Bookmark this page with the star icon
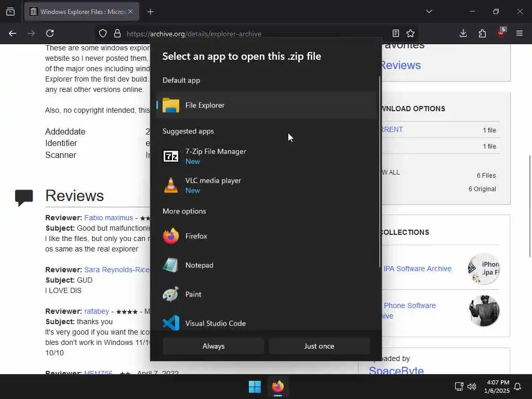532x399 pixels. click(x=410, y=33)
